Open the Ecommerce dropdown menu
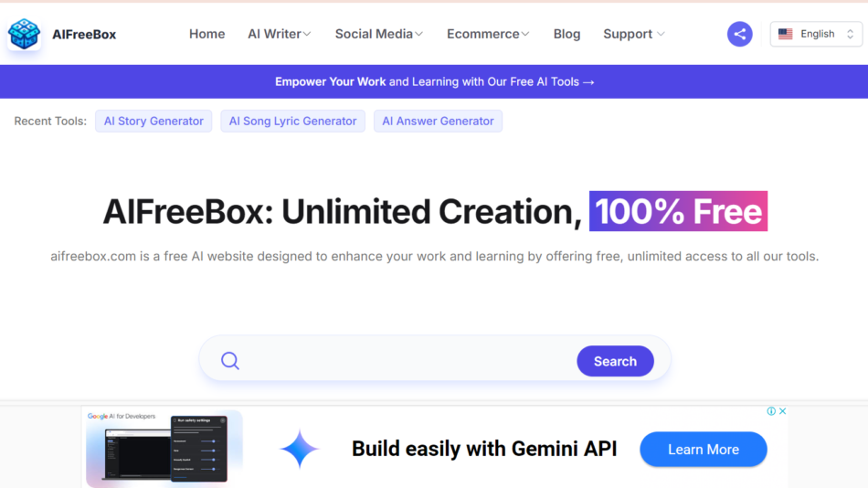868x488 pixels. (488, 34)
